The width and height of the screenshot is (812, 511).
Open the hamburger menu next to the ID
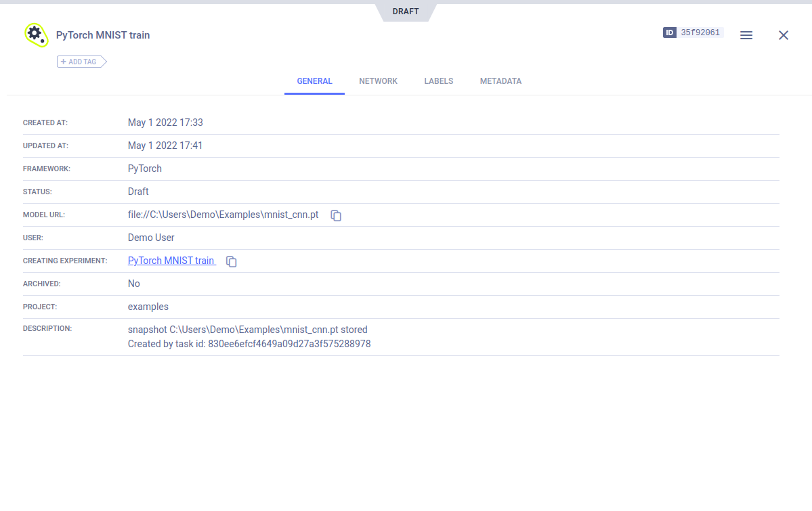746,35
